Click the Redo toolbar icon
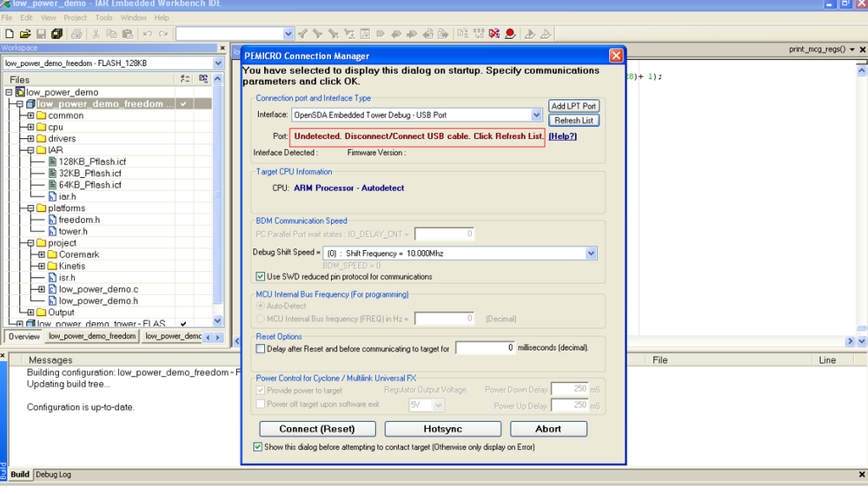 click(x=162, y=35)
